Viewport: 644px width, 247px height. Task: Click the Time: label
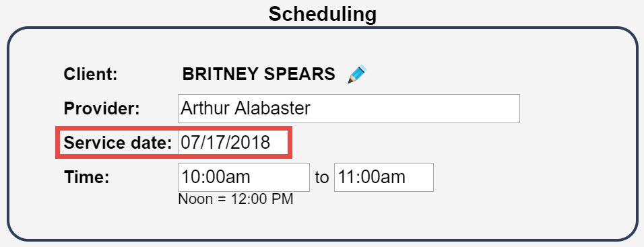coord(87,177)
